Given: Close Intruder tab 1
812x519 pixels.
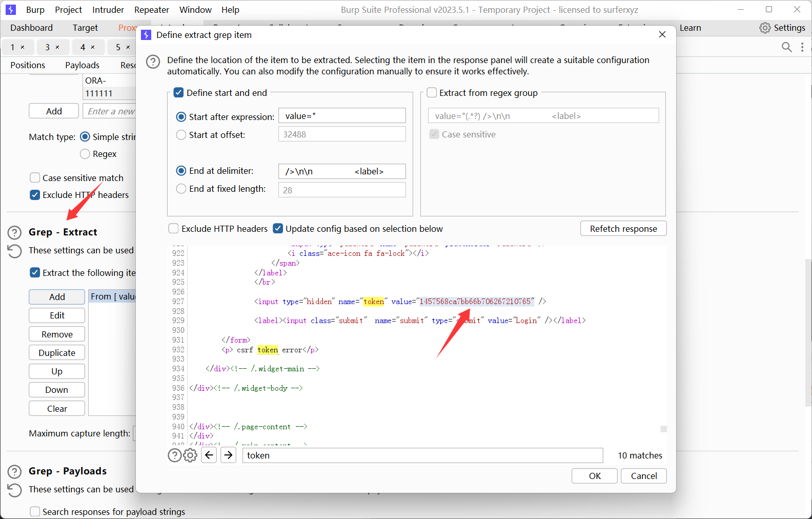Looking at the screenshot, I should coord(23,47).
